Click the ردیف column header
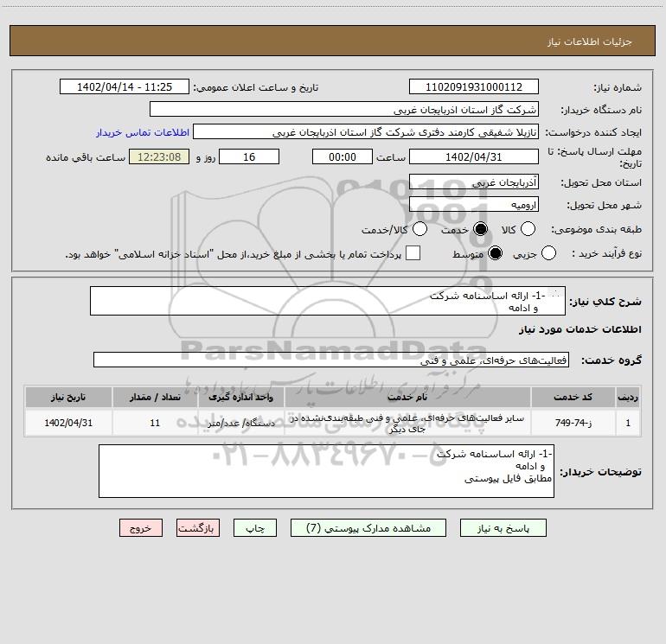This screenshot has height=644, width=666. 628,398
